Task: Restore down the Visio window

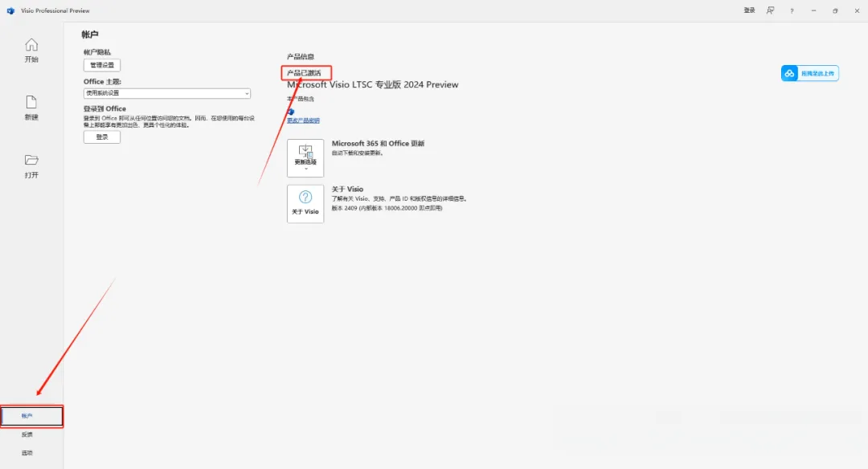Action: point(835,10)
